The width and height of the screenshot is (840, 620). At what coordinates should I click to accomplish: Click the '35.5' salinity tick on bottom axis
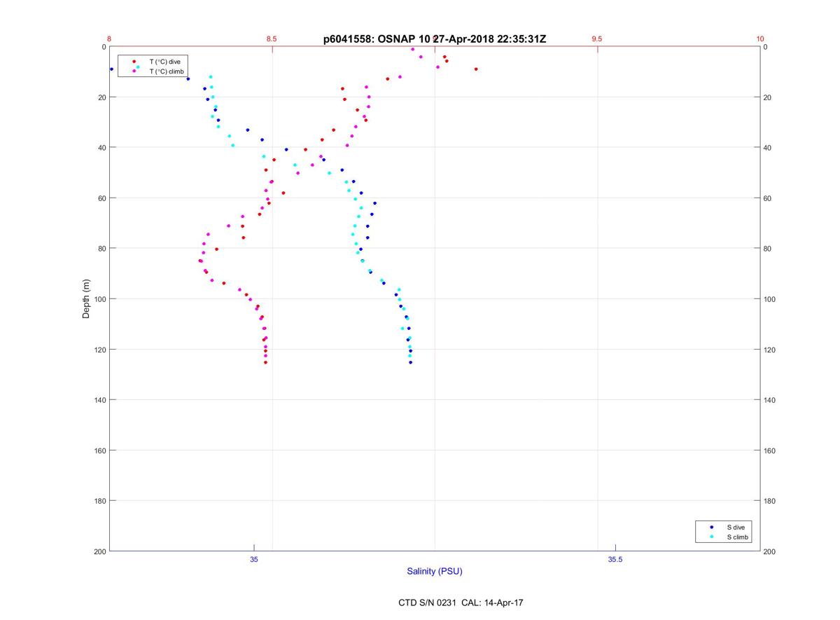(615, 559)
